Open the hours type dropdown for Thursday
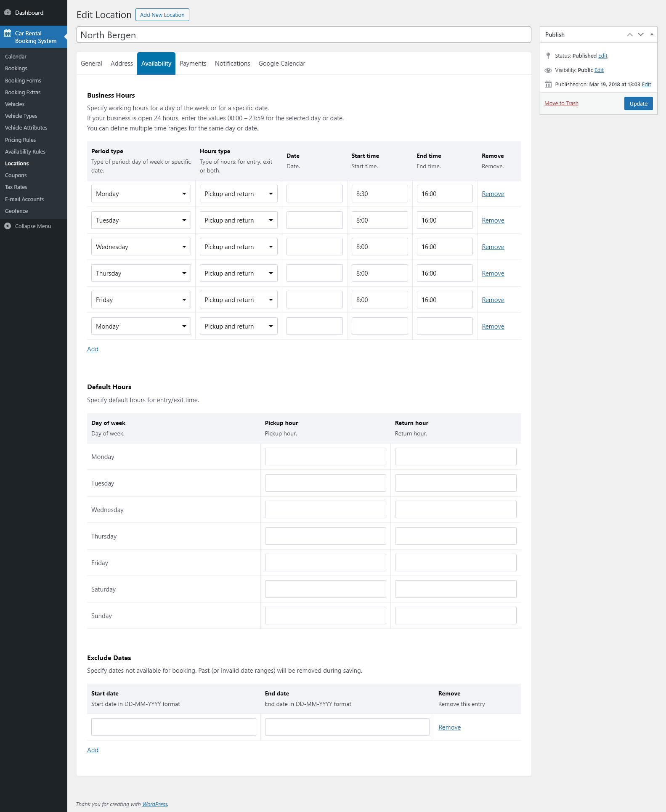Image resolution: width=666 pixels, height=812 pixels. tap(239, 273)
